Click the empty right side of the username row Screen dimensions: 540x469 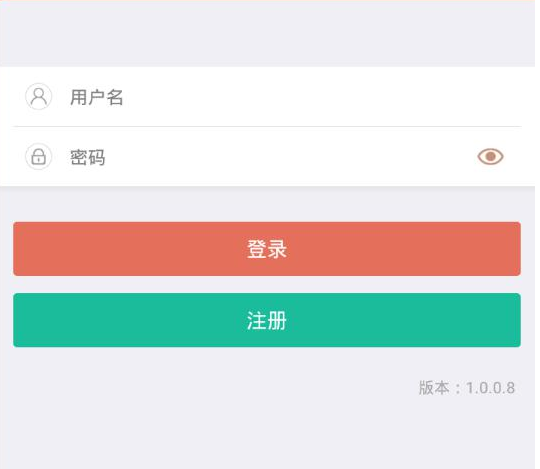tap(344, 97)
